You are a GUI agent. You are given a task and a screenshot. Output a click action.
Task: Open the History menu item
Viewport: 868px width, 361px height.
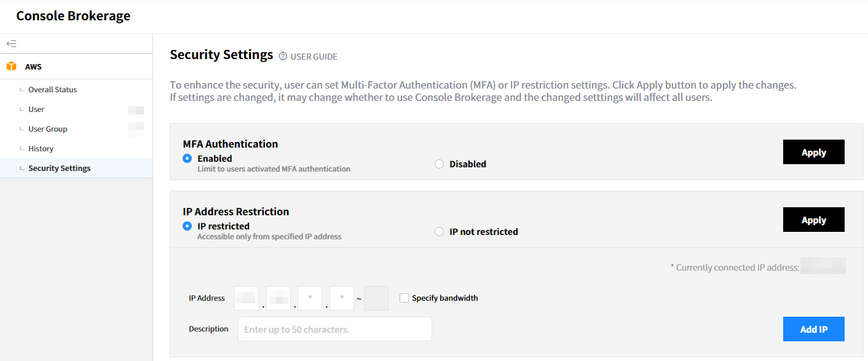(x=41, y=149)
